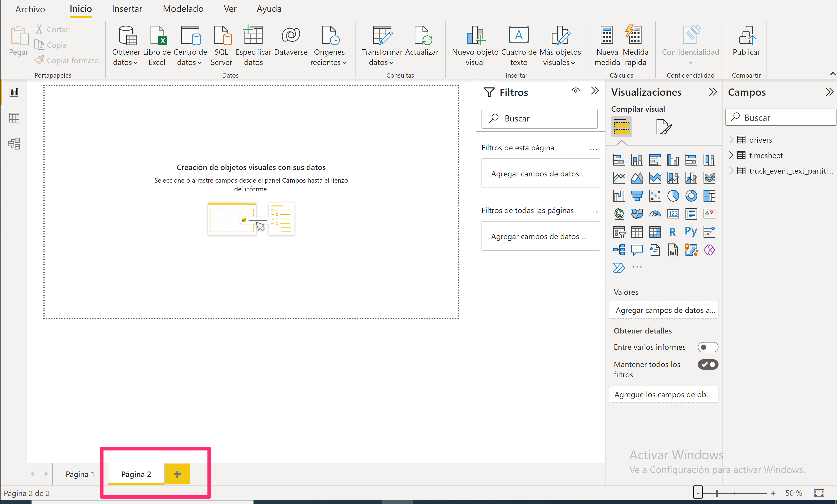837x504 pixels.
Task: Collapse Campos pane
Action: point(830,92)
